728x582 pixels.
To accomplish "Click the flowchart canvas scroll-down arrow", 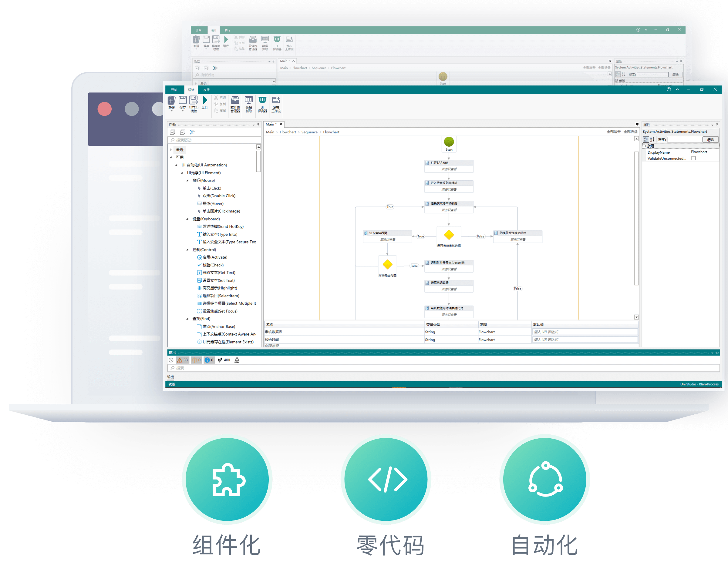I will tap(636, 317).
